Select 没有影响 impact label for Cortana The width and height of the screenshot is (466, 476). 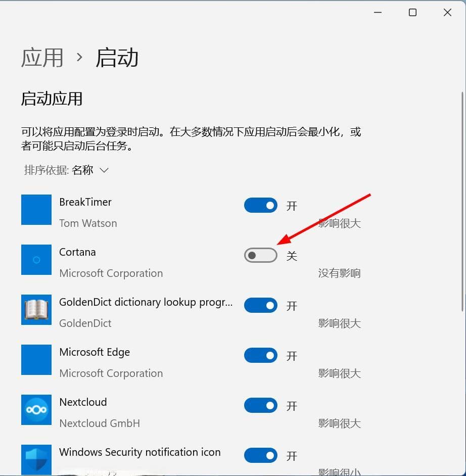[x=339, y=273]
